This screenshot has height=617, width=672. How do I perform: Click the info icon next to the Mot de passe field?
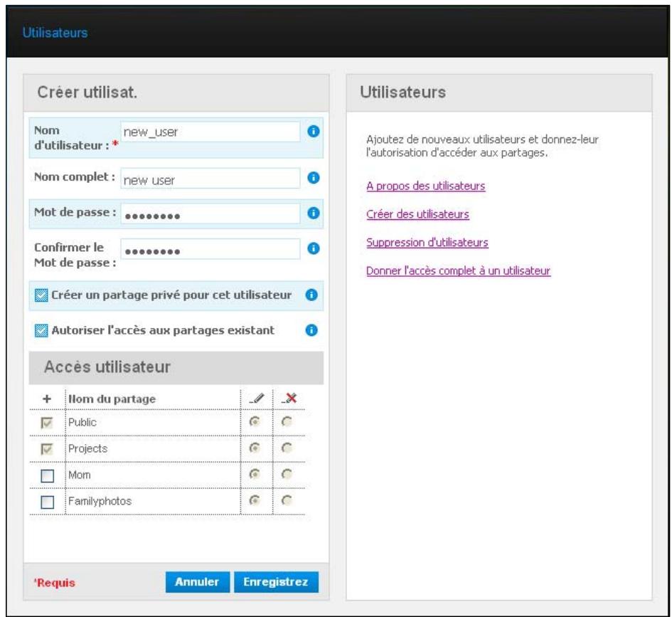(314, 213)
